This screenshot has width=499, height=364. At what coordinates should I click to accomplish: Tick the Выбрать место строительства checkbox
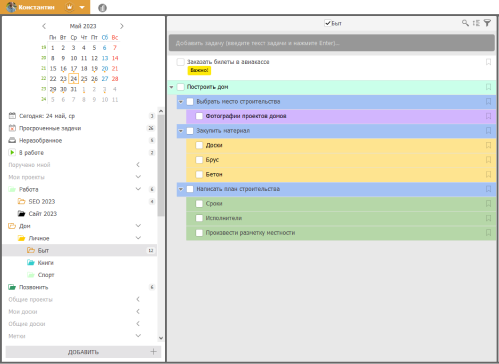tap(190, 102)
